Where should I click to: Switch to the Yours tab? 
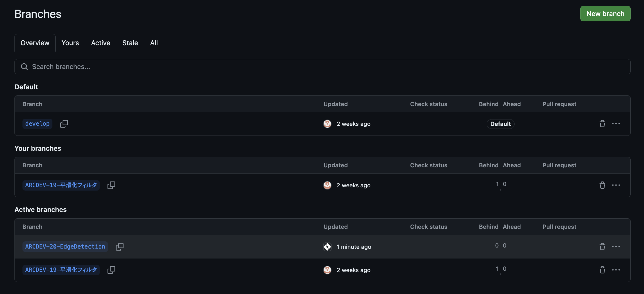(x=70, y=43)
